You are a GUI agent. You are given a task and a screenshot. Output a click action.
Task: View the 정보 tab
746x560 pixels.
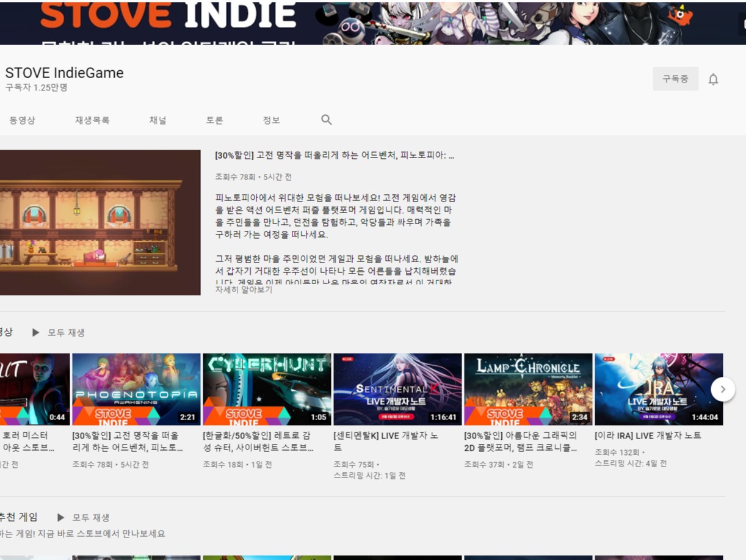(271, 120)
